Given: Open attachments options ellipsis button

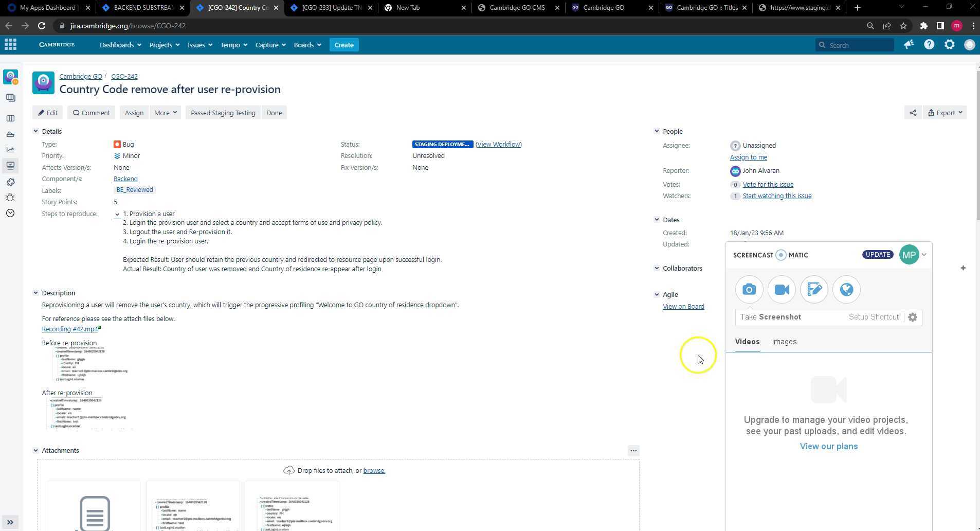Looking at the screenshot, I should click(x=633, y=451).
